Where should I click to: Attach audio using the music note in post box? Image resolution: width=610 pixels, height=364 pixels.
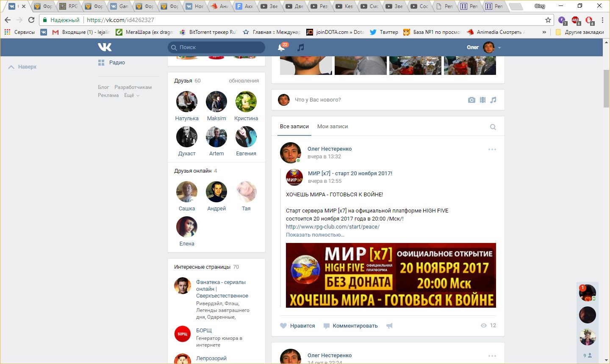coord(493,100)
